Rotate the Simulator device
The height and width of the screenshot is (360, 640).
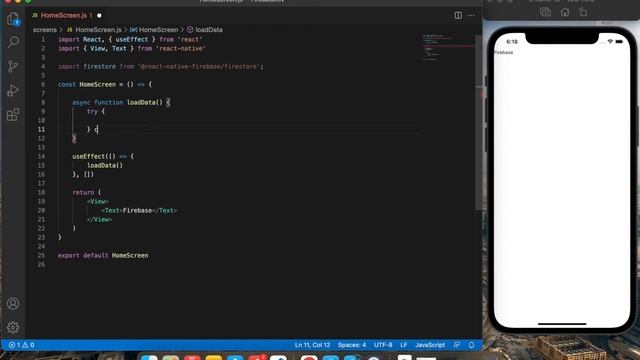[x=583, y=12]
